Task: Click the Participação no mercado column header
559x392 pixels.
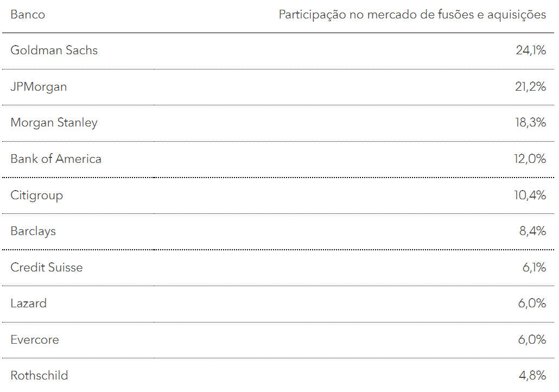Action: click(x=412, y=15)
